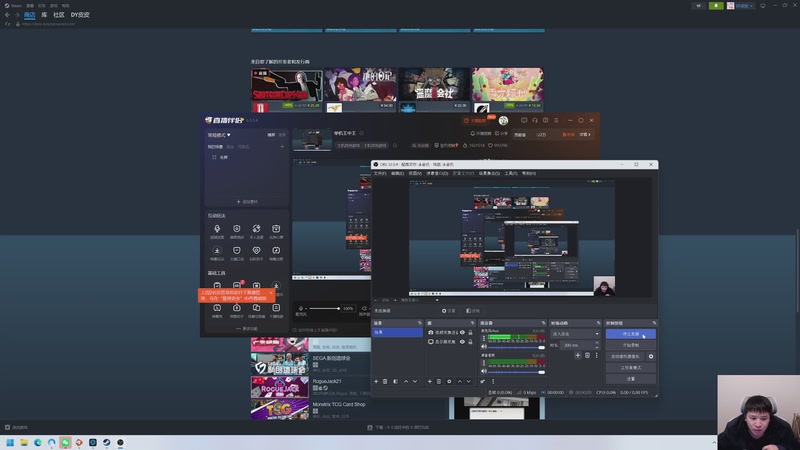The image size is (800, 450).
Task: Open virtual camera settings gear in OBS controls
Action: tap(651, 357)
